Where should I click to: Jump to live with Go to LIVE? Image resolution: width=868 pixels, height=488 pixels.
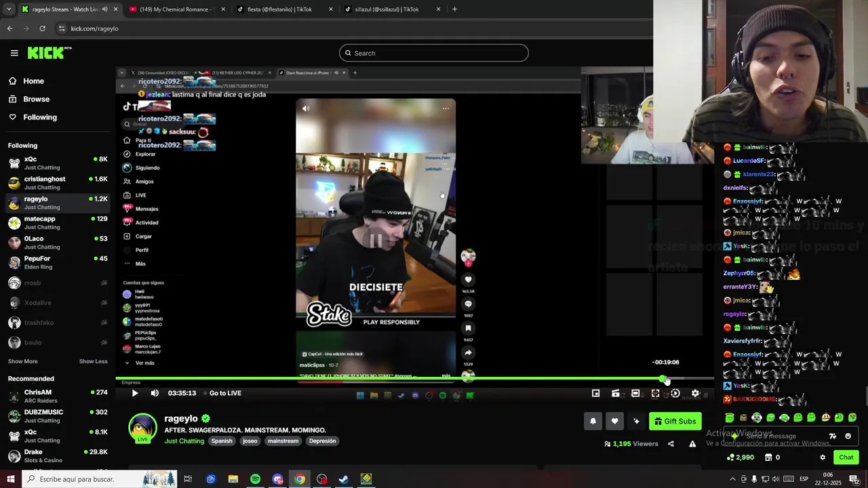point(225,393)
